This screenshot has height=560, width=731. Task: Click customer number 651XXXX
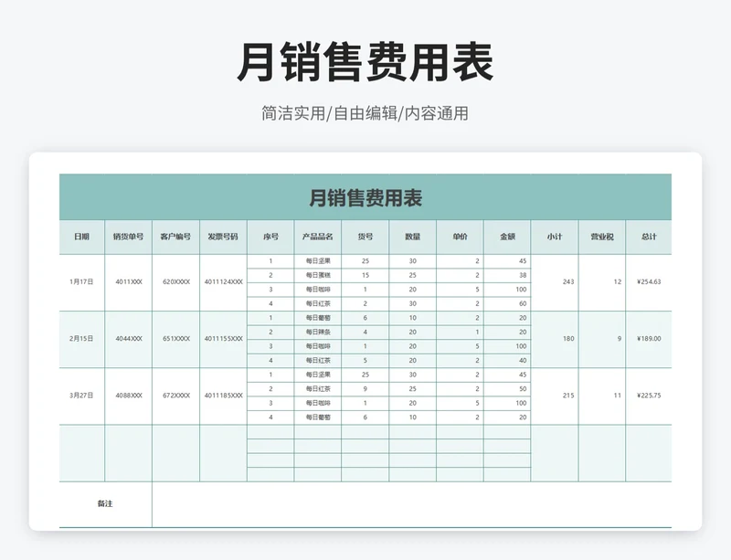point(175,339)
